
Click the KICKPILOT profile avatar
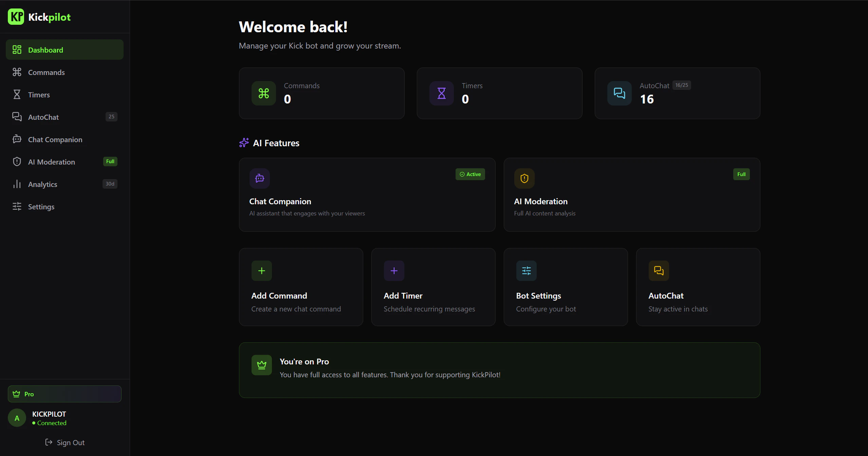coord(17,418)
